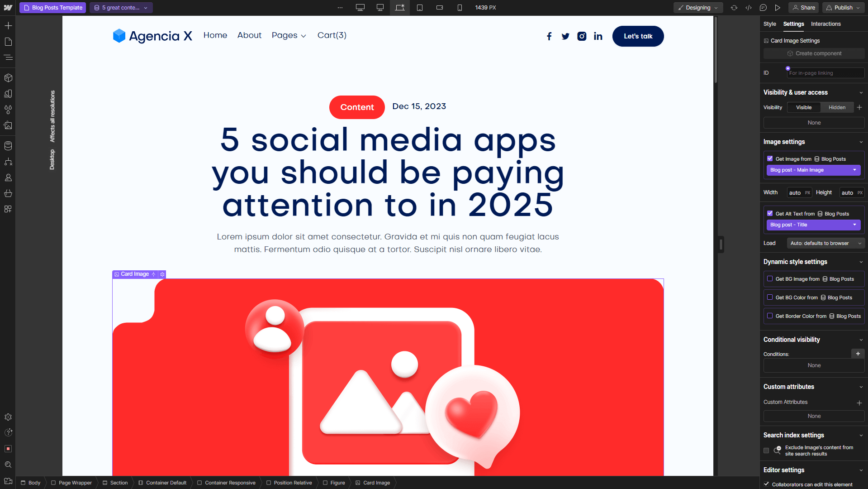Viewport: 868px width, 489px height.
Task: Open the Navigator panel
Action: click(8, 58)
